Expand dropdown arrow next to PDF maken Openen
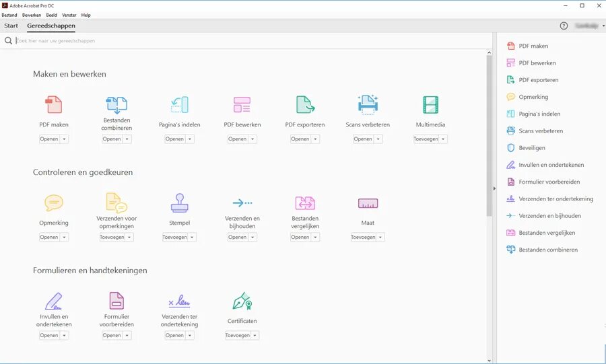The width and height of the screenshot is (606, 364). coord(64,139)
